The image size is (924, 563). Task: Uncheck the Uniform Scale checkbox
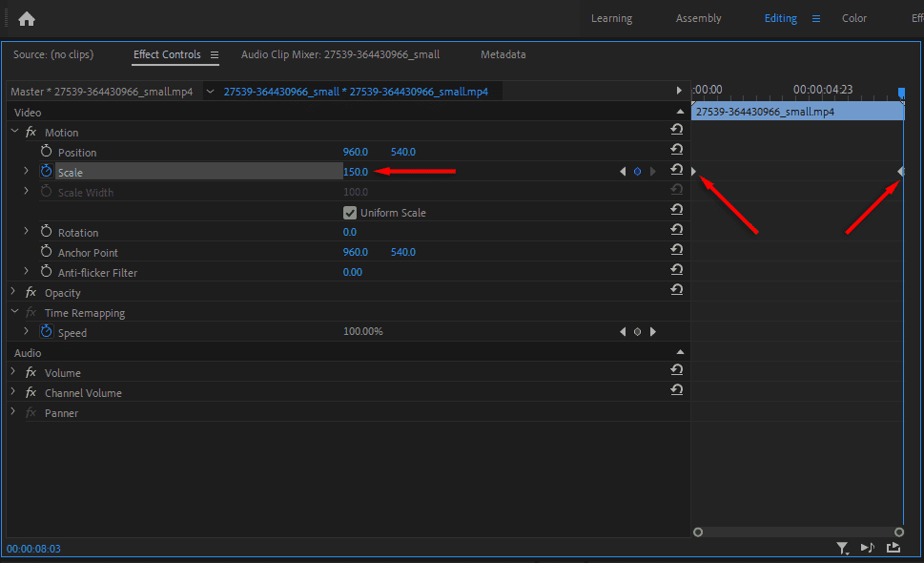click(x=350, y=212)
